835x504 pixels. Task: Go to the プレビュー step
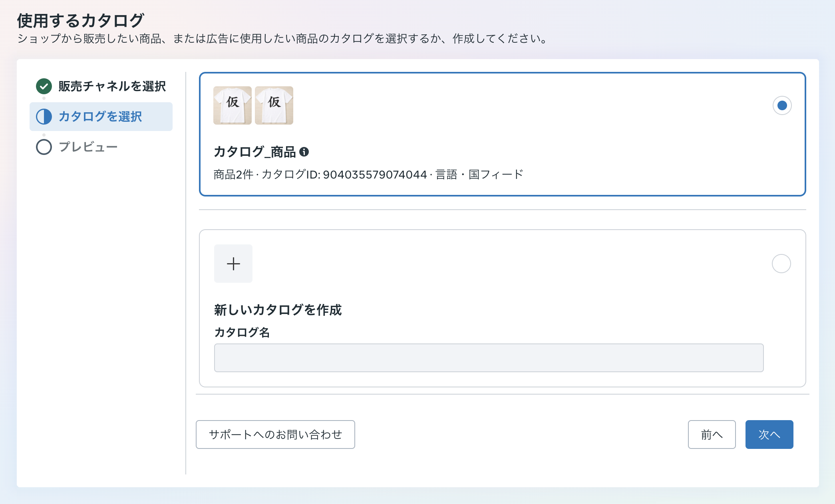(x=88, y=147)
